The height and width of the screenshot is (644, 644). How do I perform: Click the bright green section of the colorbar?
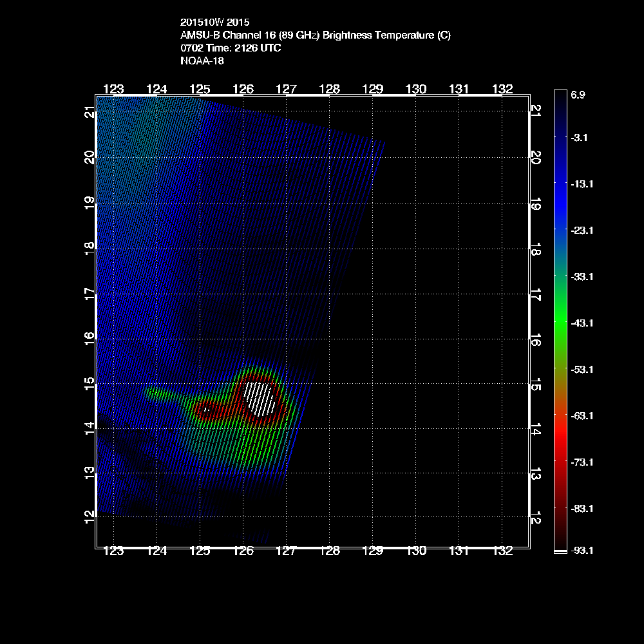[560, 309]
